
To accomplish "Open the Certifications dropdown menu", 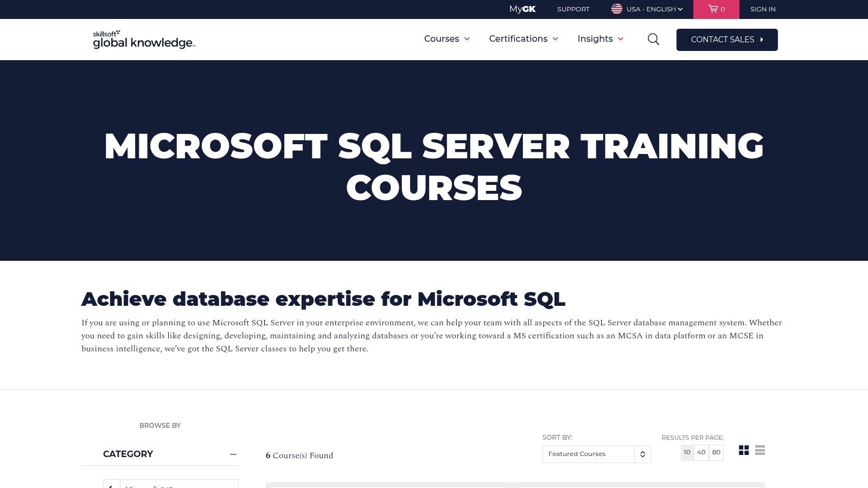I will (524, 39).
